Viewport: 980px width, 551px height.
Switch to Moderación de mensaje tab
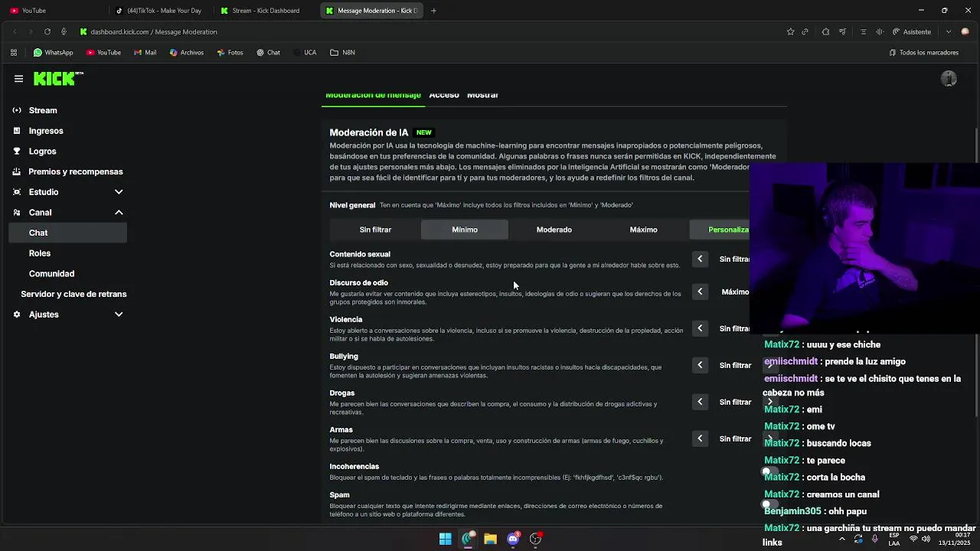pos(373,95)
